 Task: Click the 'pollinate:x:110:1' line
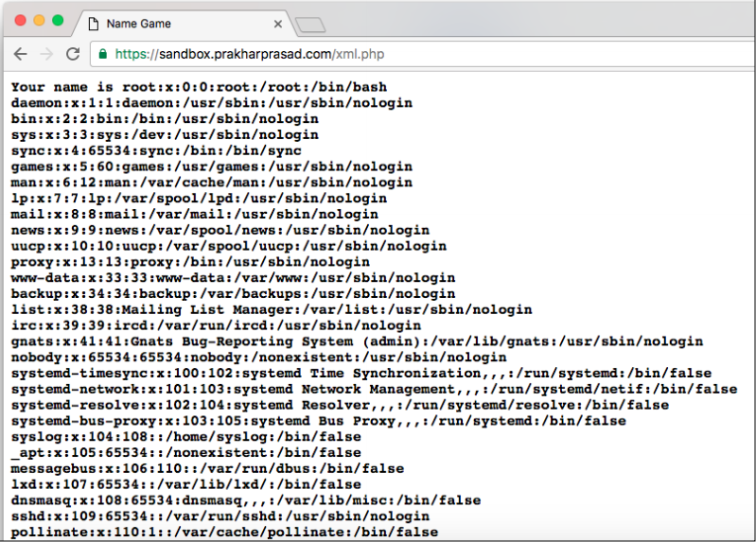tap(224, 533)
